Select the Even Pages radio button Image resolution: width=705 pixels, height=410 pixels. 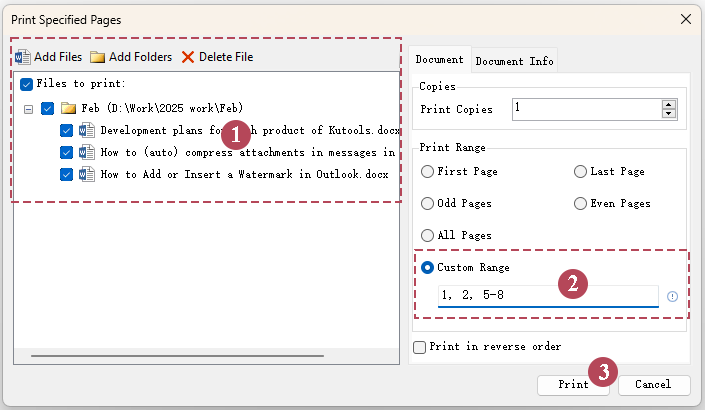tap(580, 203)
